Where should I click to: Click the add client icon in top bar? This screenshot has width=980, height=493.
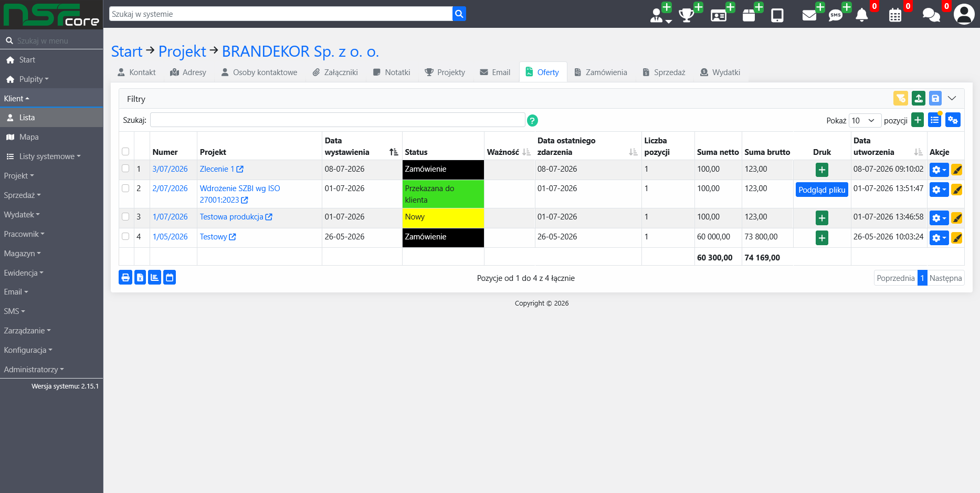coord(660,14)
